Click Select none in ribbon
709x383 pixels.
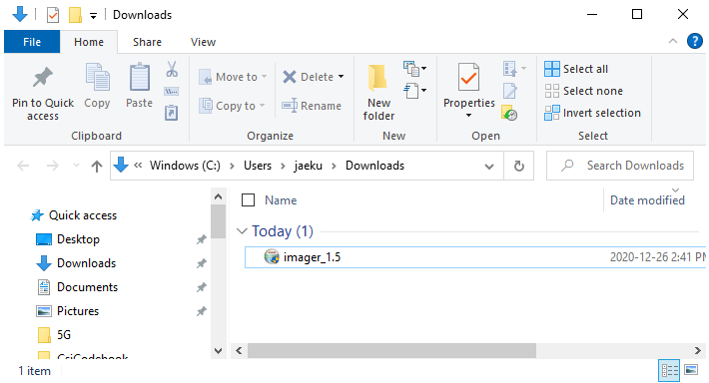pos(583,91)
